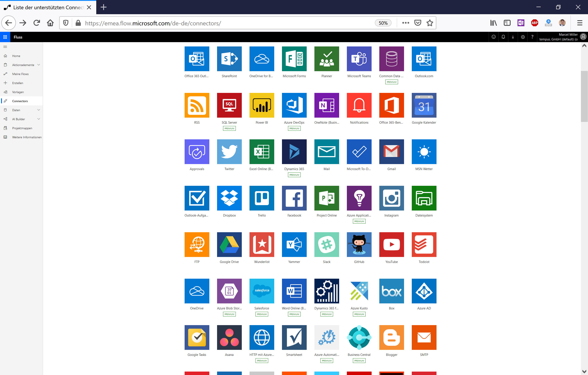Open the help question mark
The height and width of the screenshot is (375, 588).
tap(532, 37)
